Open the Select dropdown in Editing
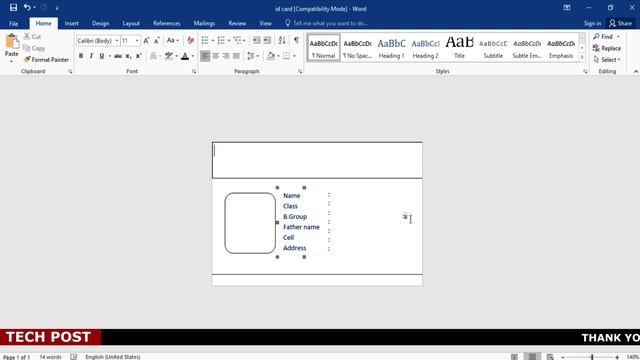640x360 pixels. [607, 60]
